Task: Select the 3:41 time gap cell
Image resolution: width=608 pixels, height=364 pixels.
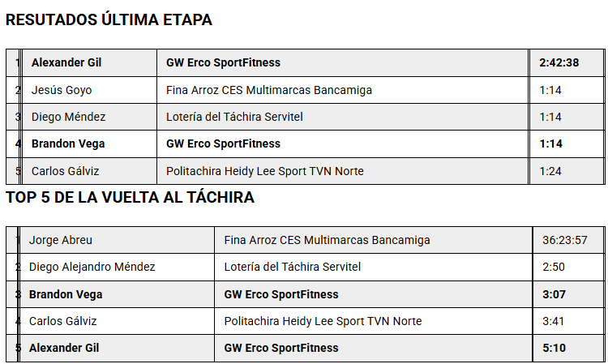Action: [554, 321]
